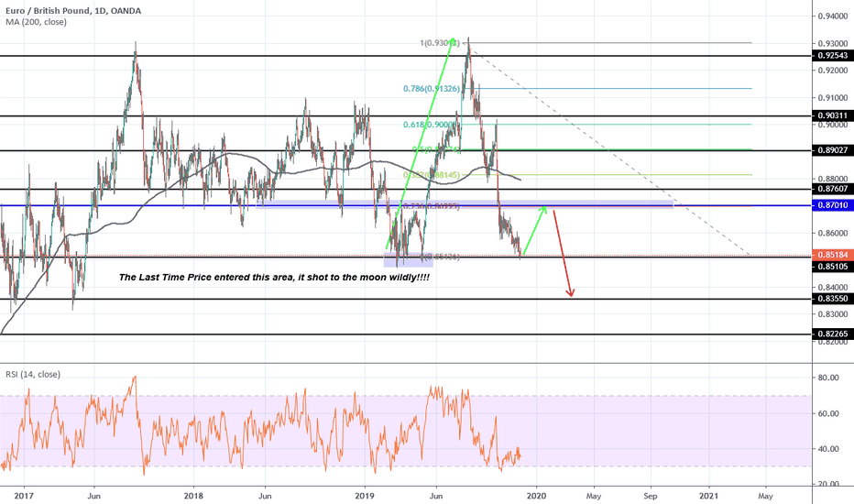854x504 pixels.
Task: Click the 0.92543 horizontal line price label
Action: tap(832, 56)
